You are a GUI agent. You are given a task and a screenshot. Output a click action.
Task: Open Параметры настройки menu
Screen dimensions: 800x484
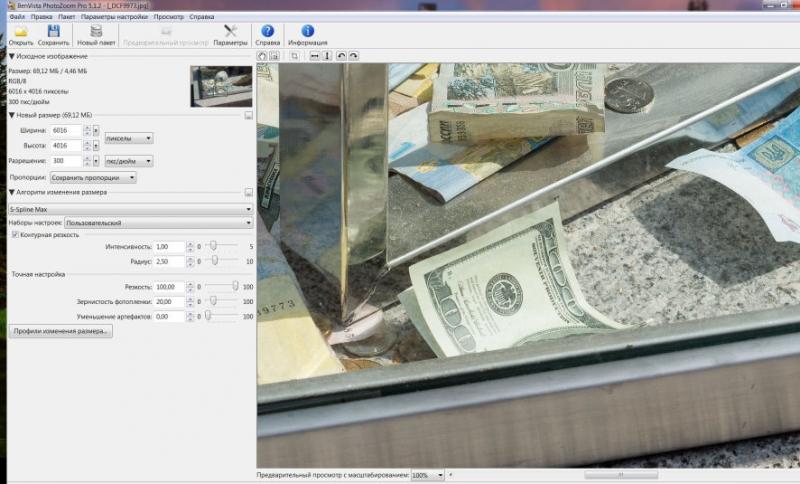coord(114,17)
